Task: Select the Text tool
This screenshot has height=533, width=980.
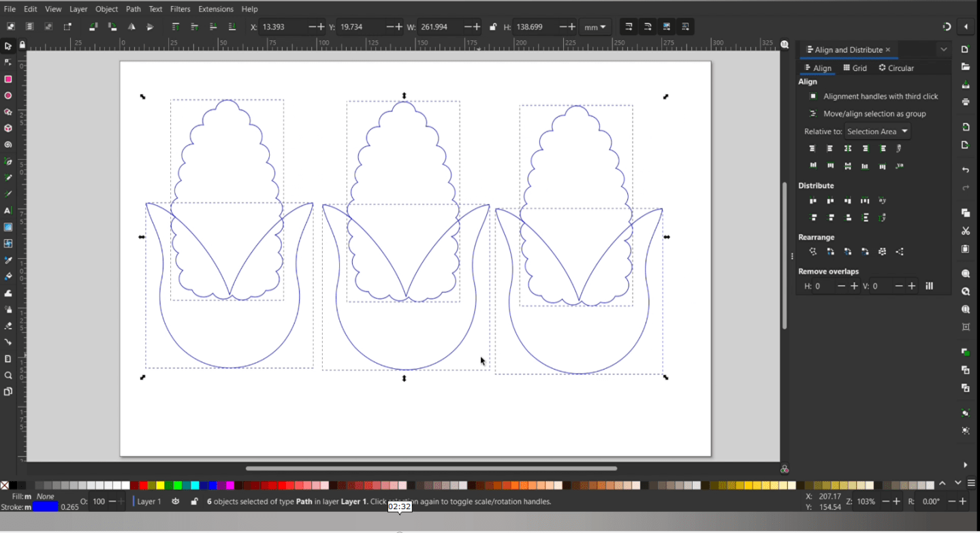Action: point(8,210)
